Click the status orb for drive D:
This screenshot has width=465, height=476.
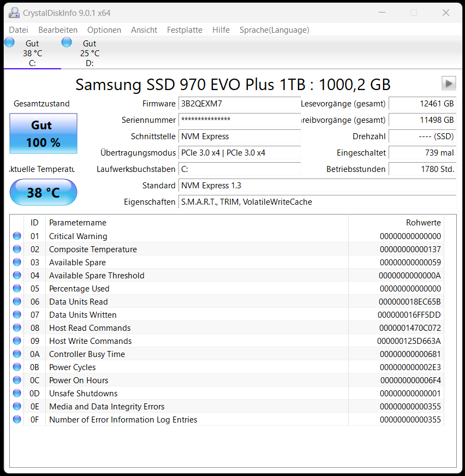(67, 42)
